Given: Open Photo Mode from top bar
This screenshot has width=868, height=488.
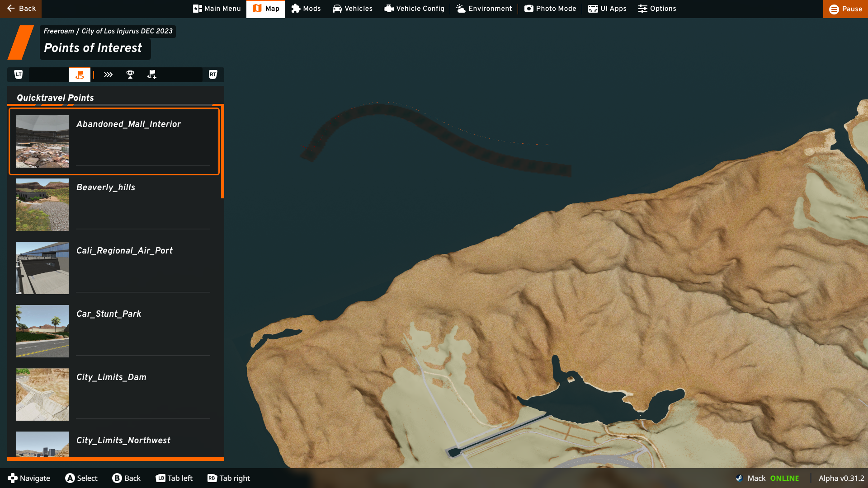Looking at the screenshot, I should 550,9.
